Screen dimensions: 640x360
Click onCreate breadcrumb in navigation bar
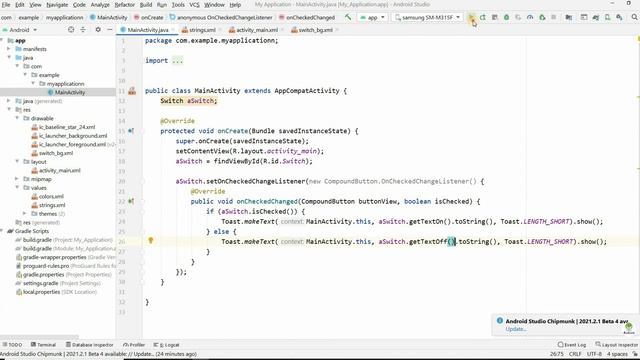point(151,18)
